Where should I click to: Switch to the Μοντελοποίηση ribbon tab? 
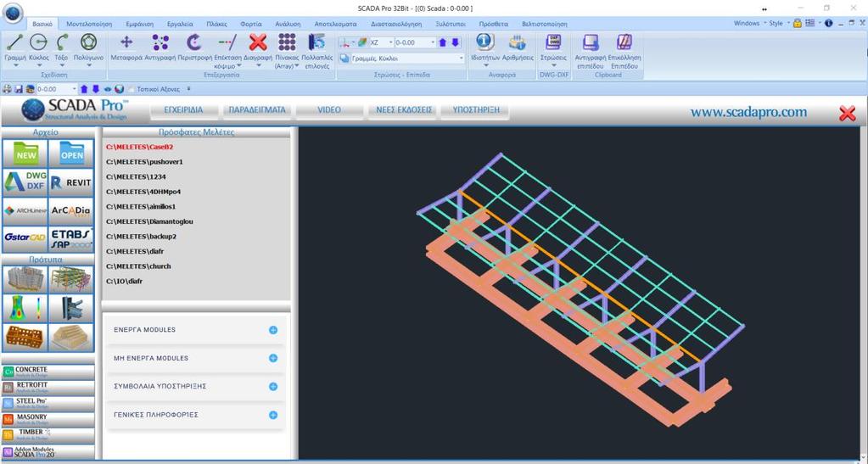(89, 24)
